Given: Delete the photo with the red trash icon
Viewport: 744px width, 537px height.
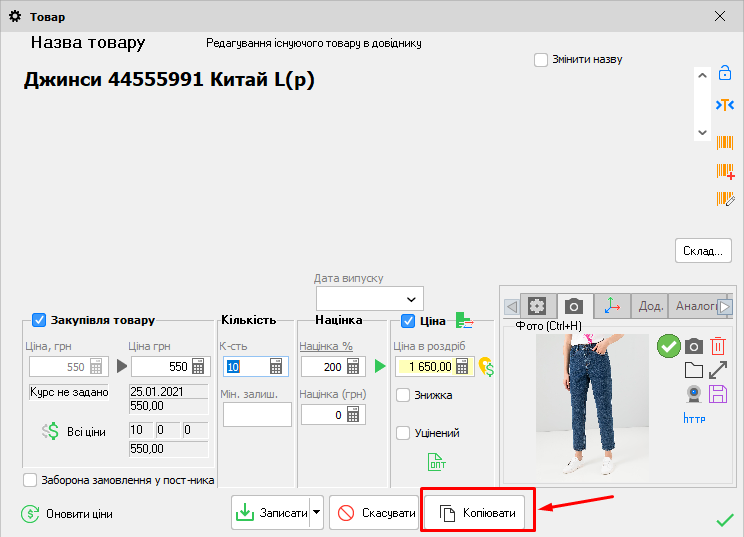Looking at the screenshot, I should point(718,346).
